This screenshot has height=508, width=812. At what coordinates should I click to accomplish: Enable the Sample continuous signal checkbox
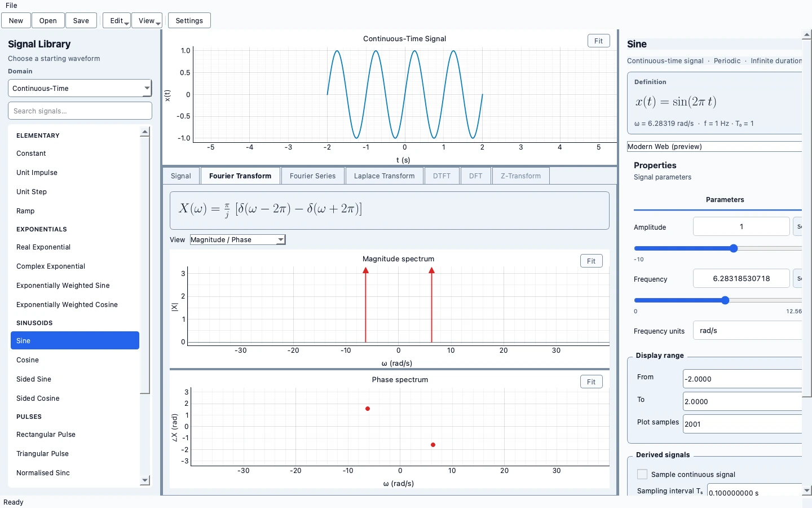tap(642, 474)
